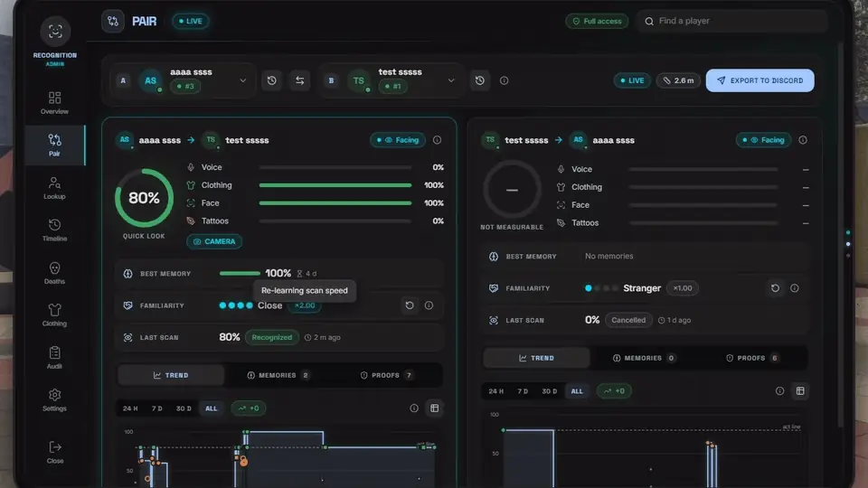Viewport: 868px width, 488px height.
Task: Toggle the LIVE status next to distance
Action: point(632,80)
